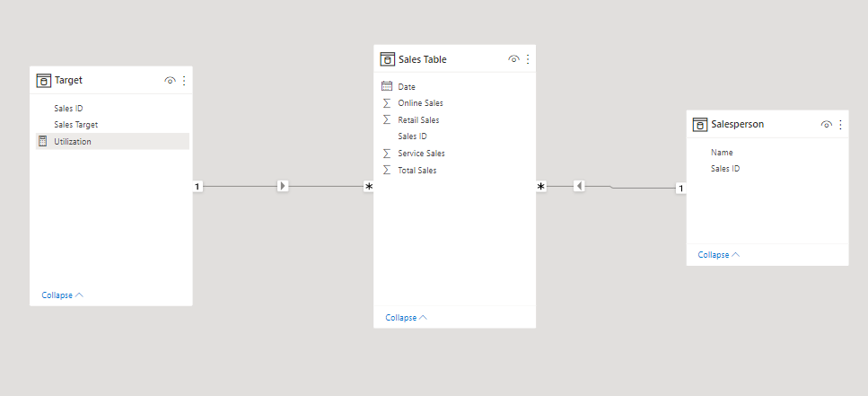This screenshot has height=396, width=868.
Task: Select the Utilization measure in Target table
Action: click(112, 141)
